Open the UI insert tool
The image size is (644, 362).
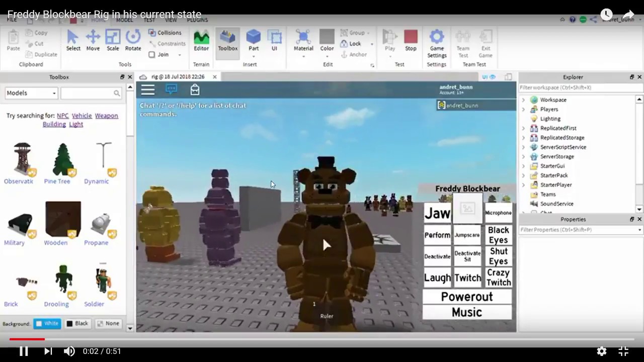click(x=274, y=40)
